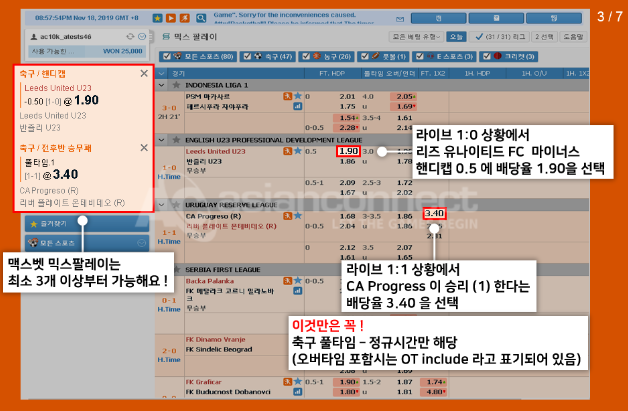Select highlighted odds 2.05 in Indonesia Liga over
Viewport: 628px width, 411px height.
404,97
